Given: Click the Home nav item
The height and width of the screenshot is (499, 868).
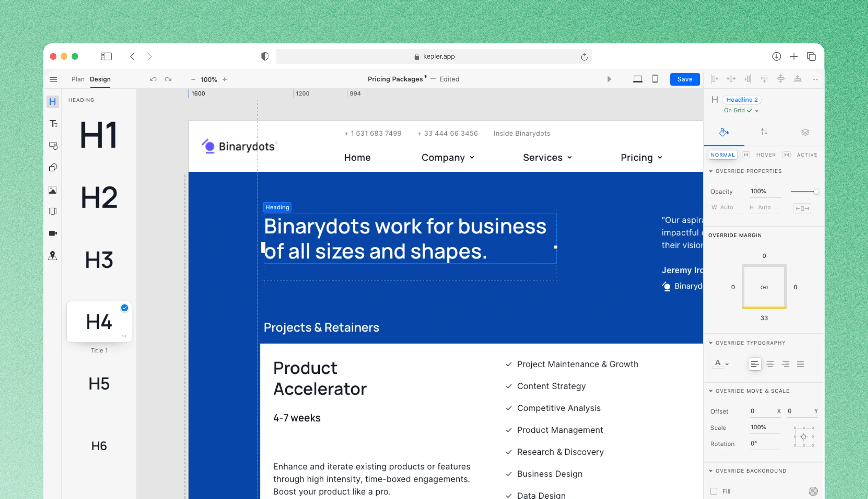Looking at the screenshot, I should pos(357,158).
